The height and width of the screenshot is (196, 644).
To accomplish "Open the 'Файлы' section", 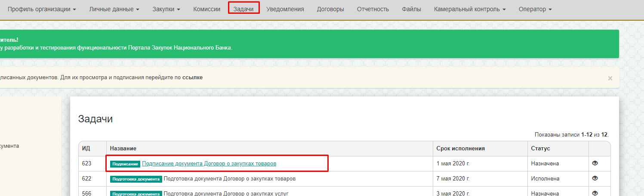I will tap(411, 9).
